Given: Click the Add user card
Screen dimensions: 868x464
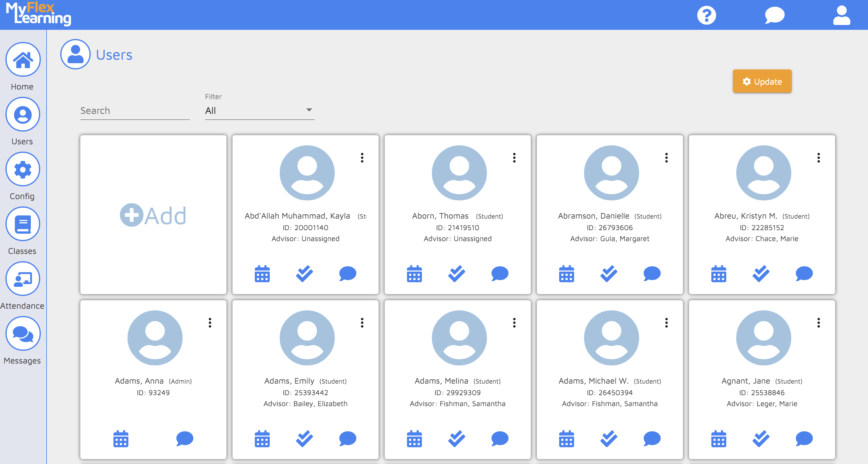Looking at the screenshot, I should [x=153, y=215].
